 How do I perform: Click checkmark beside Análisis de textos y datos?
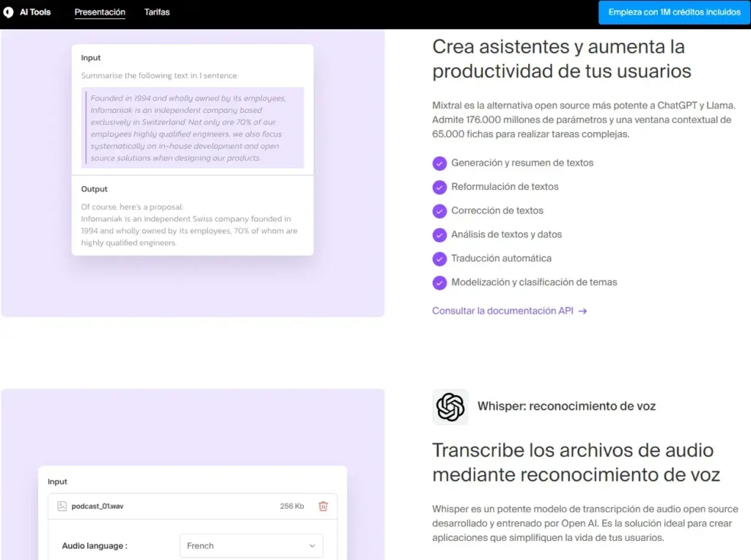[x=439, y=235]
